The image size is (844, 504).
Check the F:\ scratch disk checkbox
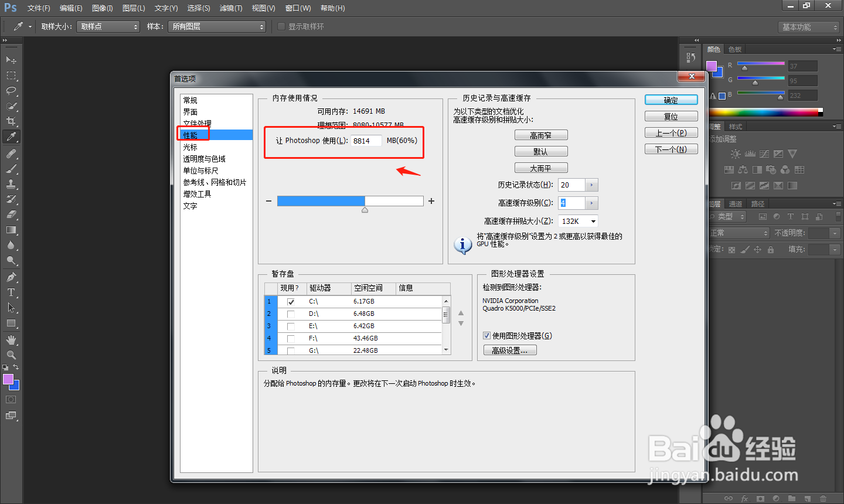[291, 339]
